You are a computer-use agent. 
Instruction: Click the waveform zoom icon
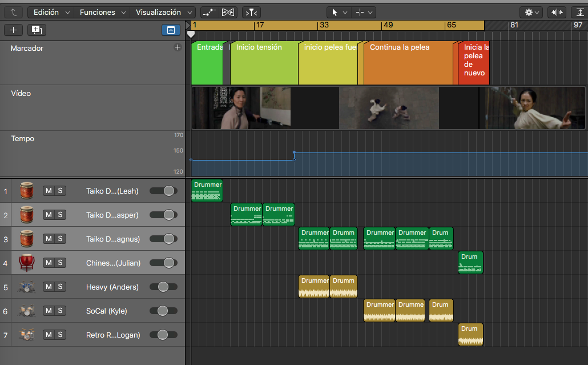click(x=557, y=13)
